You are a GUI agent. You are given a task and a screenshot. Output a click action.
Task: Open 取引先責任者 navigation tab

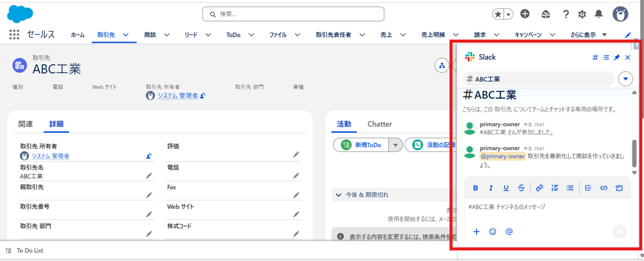[x=333, y=35]
